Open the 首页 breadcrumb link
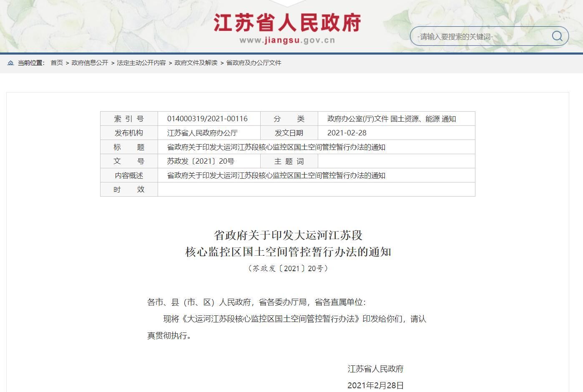Viewport: 583px width, 392px height. 57,63
